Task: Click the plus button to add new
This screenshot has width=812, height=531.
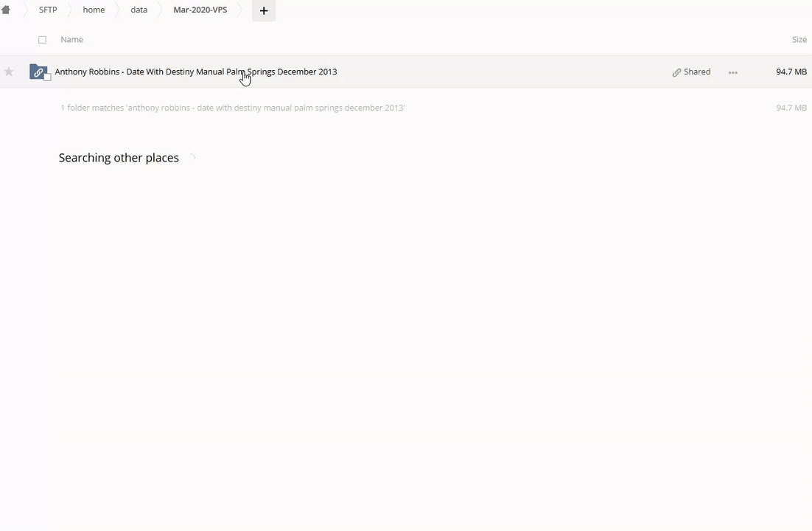Action: 263,10
